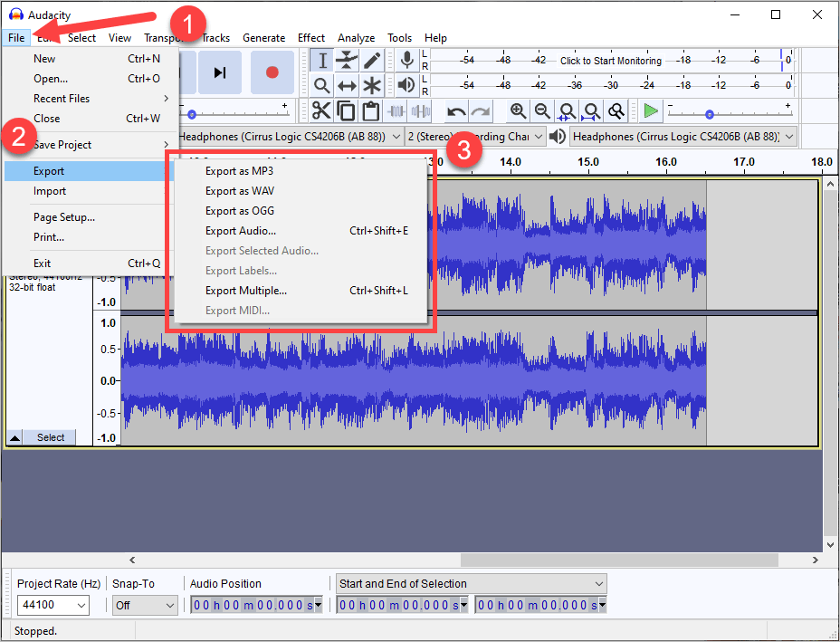This screenshot has width=840, height=642.
Task: Click the vertical scrollbar down arrow
Action: (x=830, y=545)
